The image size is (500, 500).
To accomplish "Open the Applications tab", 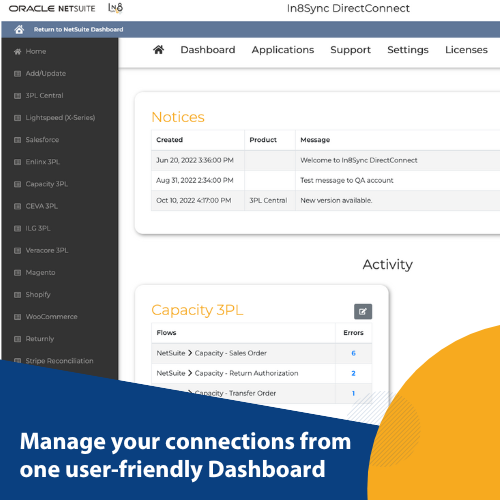I will (x=283, y=50).
